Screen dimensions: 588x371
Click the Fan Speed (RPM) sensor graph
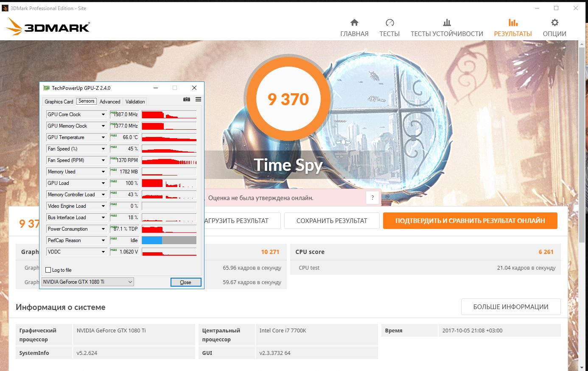point(169,160)
